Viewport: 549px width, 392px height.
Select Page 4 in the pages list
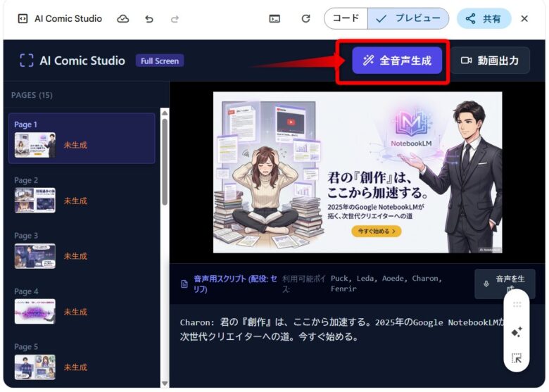point(35,311)
